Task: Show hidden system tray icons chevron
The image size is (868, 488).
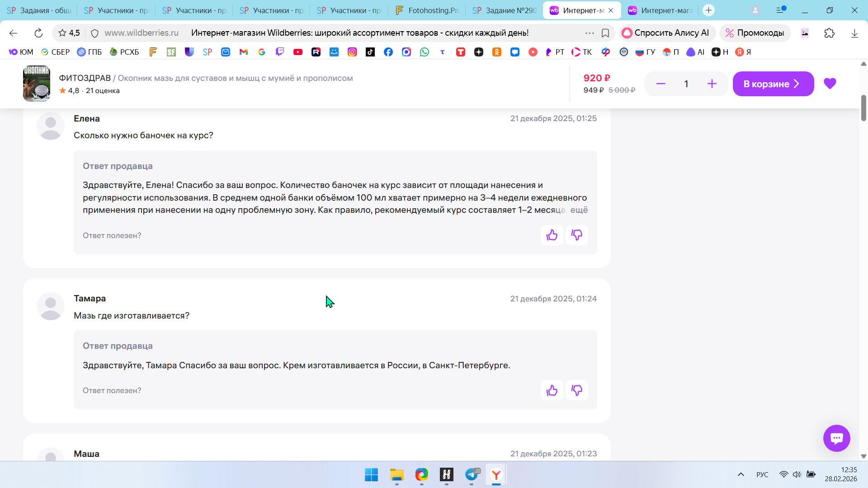Action: [x=741, y=474]
